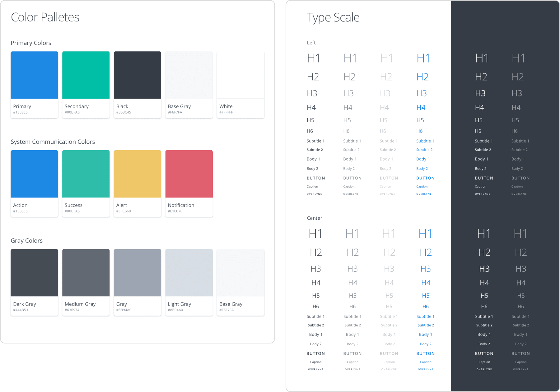Viewport: 560px width, 392px height.
Task: Click the blue H1 in Left section
Action: pos(423,58)
